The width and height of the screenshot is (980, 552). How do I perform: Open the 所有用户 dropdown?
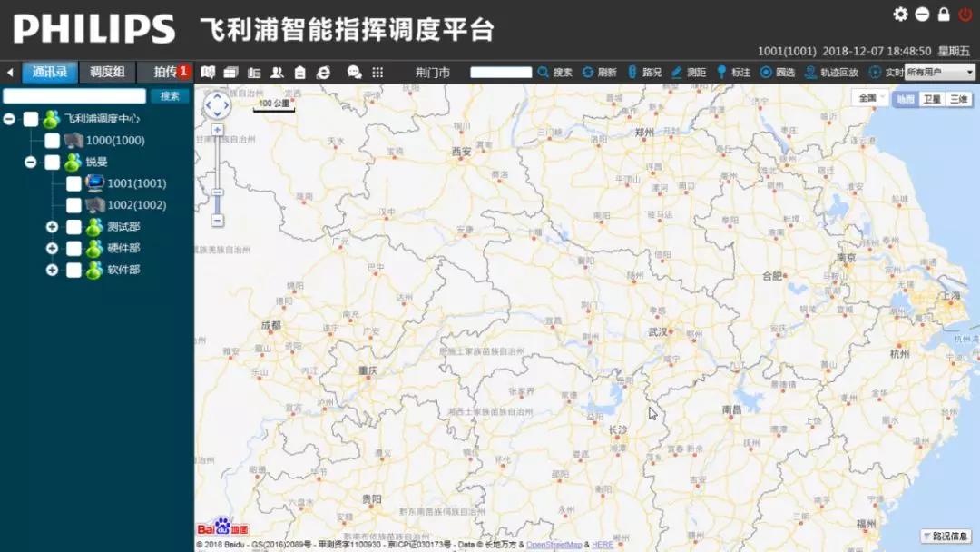pos(940,73)
